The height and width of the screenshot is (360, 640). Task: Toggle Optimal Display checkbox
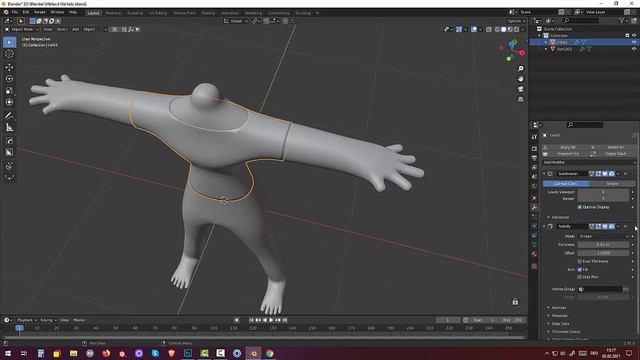click(x=580, y=207)
